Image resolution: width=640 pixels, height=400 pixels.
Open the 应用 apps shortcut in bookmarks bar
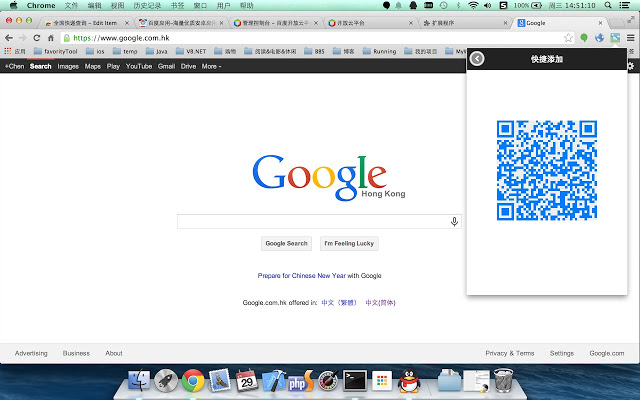[15, 51]
